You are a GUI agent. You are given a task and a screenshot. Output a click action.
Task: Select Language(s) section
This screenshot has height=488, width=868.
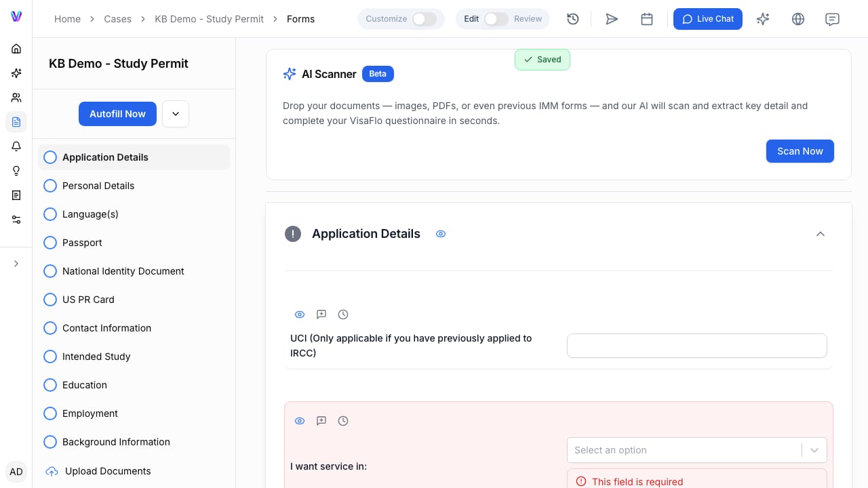[x=134, y=214]
